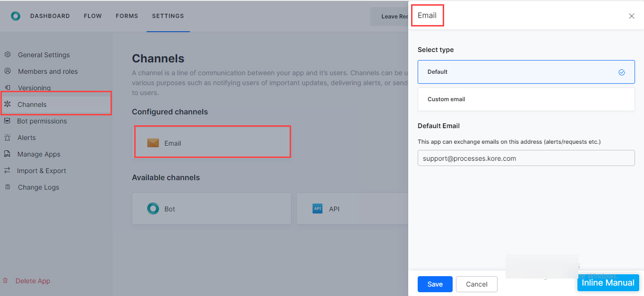Screen dimensions: 644x296
Task: Save the email channel settings
Action: click(435, 284)
